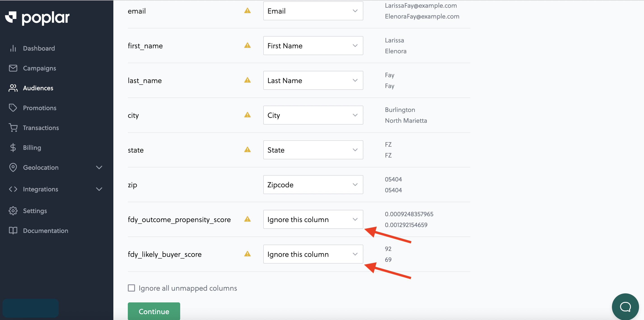Click the Transactions cart icon
Screen dimensions: 644x320
13,128
